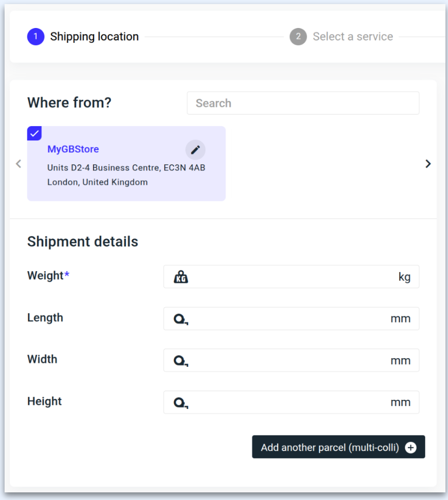Click the plus icon on Add another parcel

tap(411, 448)
